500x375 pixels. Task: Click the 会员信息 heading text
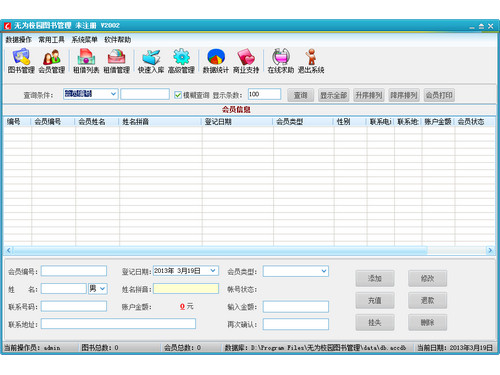236,109
